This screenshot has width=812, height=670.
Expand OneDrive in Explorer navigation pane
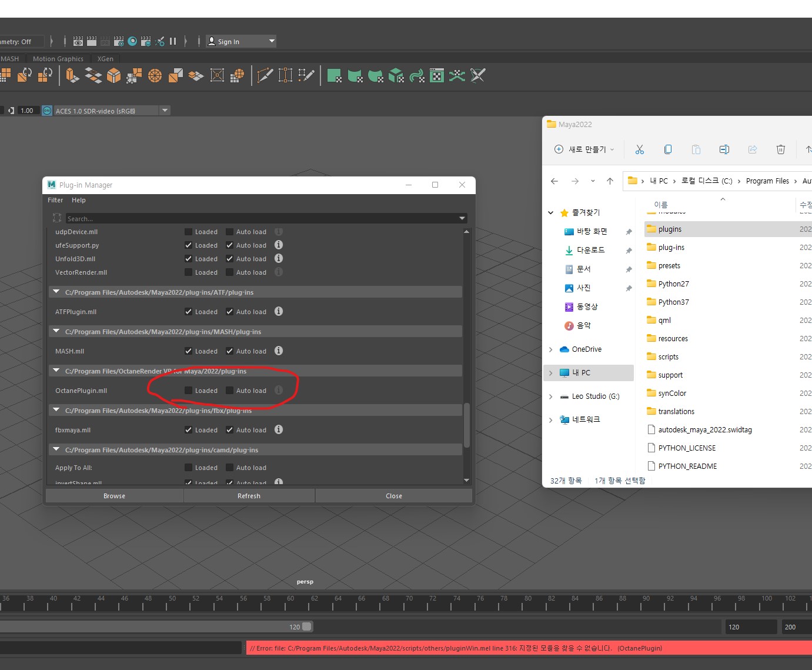point(551,349)
